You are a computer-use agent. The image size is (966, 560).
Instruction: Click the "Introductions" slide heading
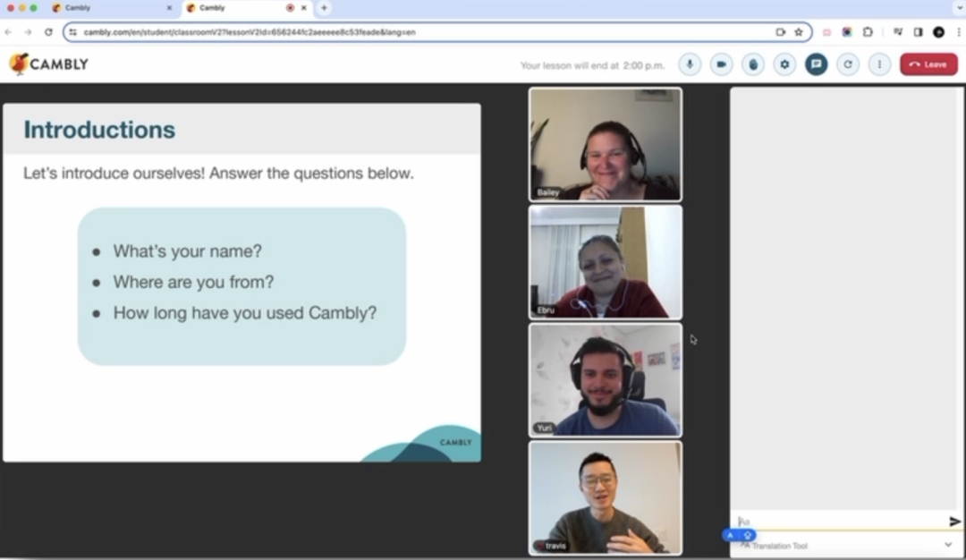click(x=99, y=130)
